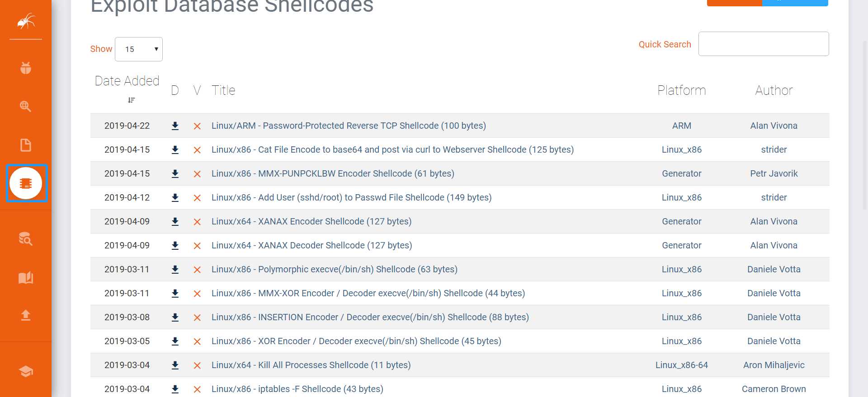
Task: Click the Author column header
Action: point(774,90)
